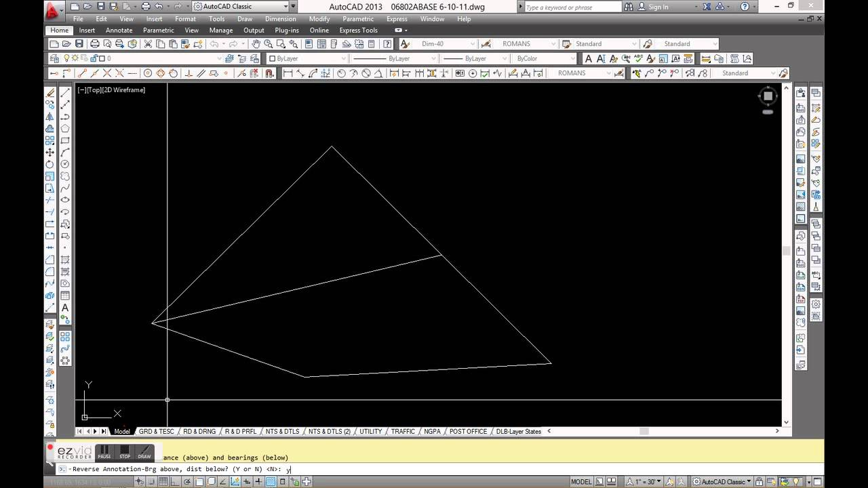This screenshot has width=868, height=488.
Task: Open the Express Tools ribbon tab
Action: pyautogui.click(x=358, y=30)
